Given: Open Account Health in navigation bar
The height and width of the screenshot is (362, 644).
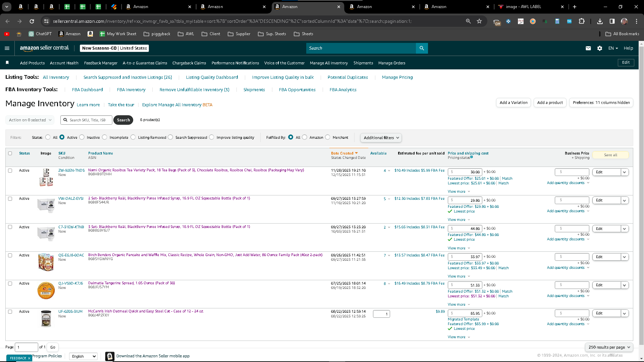Looking at the screenshot, I should [x=64, y=63].
